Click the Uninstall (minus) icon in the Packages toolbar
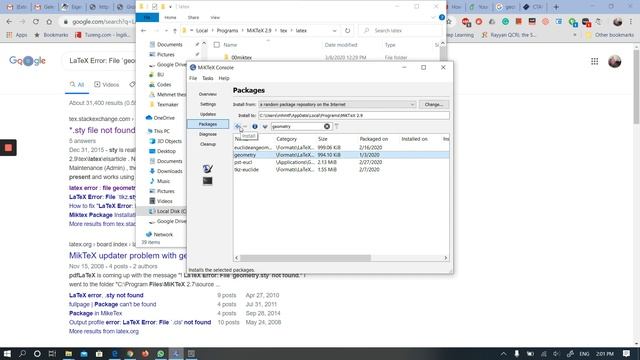The height and width of the screenshot is (360, 640). [x=245, y=127]
